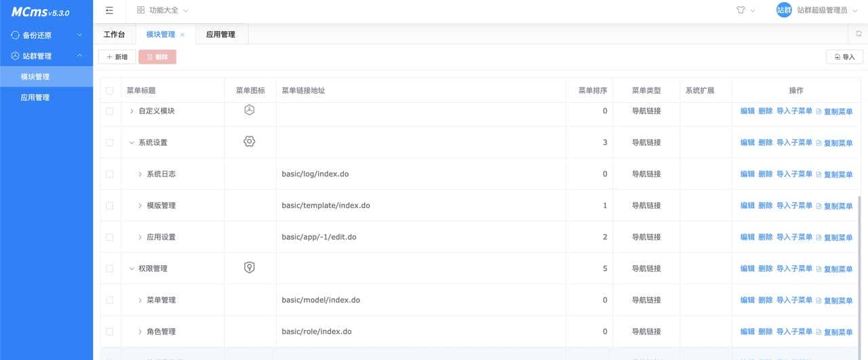Click the 新增 button
The image size is (868, 360).
[117, 57]
